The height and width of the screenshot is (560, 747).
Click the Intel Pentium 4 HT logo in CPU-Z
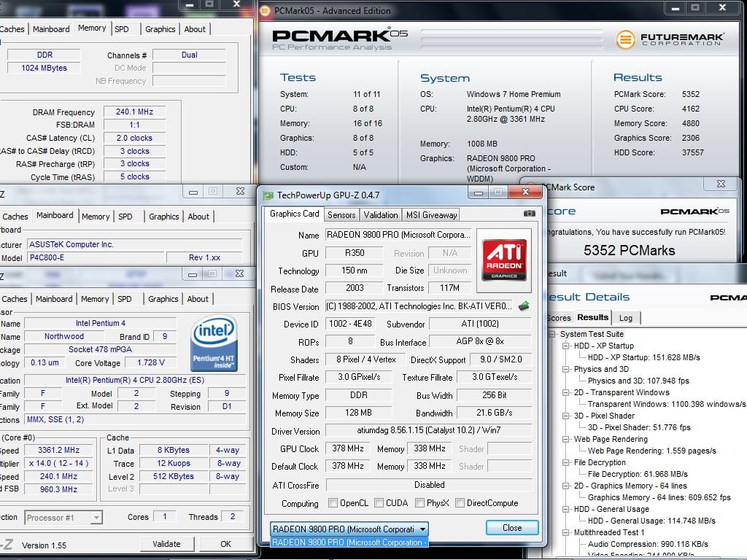(x=214, y=343)
